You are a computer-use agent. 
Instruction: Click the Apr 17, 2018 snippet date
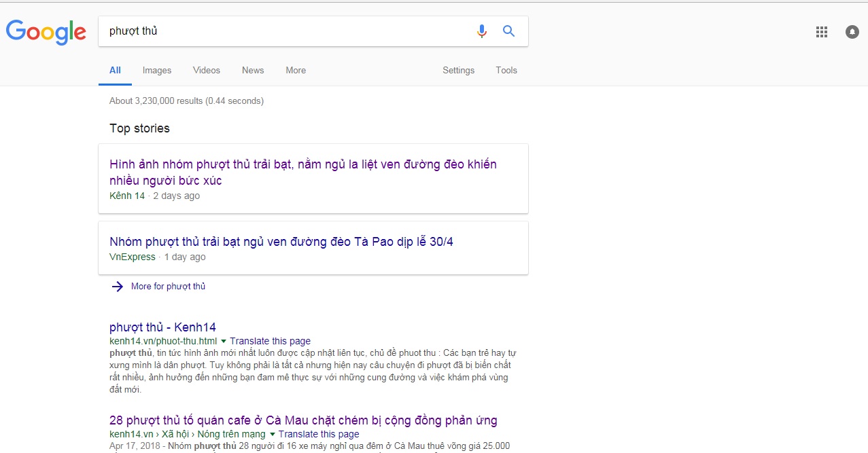(x=135, y=446)
